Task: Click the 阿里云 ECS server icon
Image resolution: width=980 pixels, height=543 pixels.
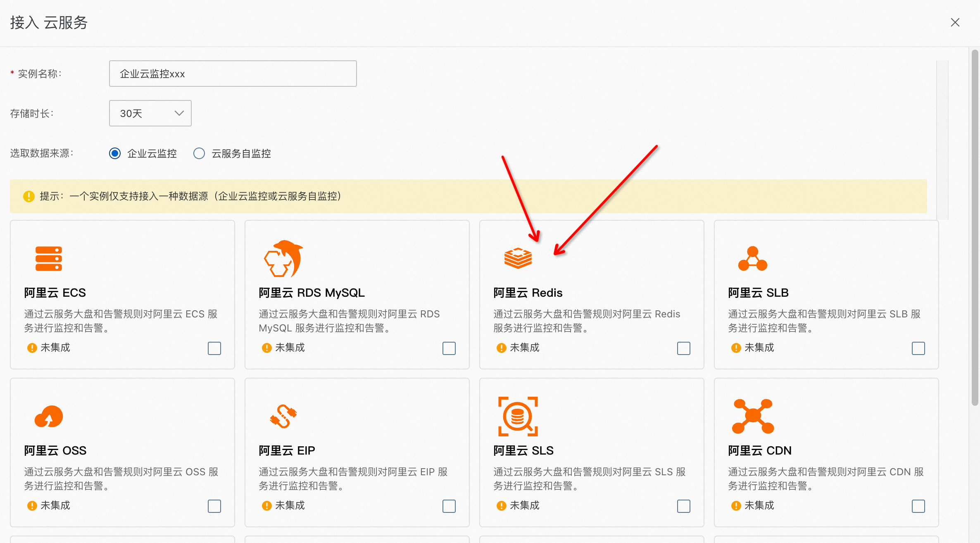Action: coord(49,259)
